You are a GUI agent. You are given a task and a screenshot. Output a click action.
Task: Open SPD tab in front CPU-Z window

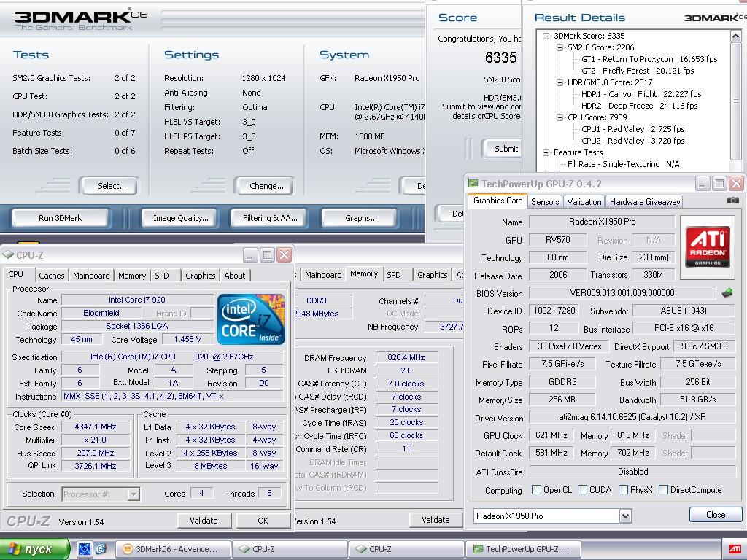coord(162,275)
